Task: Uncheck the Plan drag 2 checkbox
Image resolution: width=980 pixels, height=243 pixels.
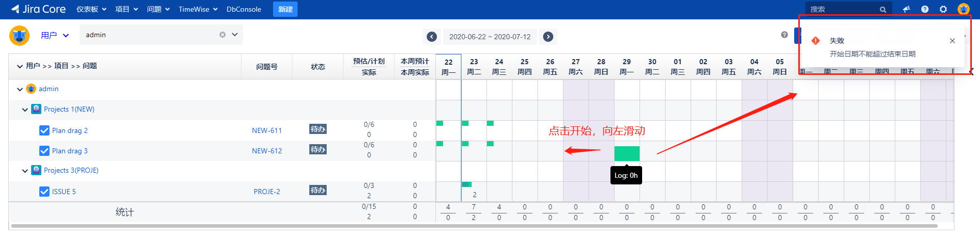Action: pyautogui.click(x=44, y=130)
